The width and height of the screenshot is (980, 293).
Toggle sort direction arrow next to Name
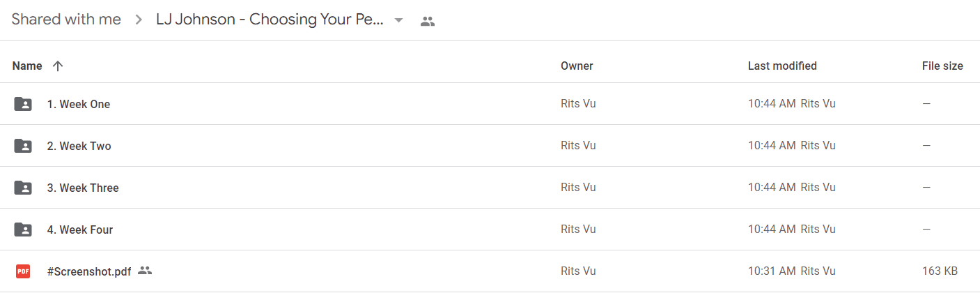(58, 66)
